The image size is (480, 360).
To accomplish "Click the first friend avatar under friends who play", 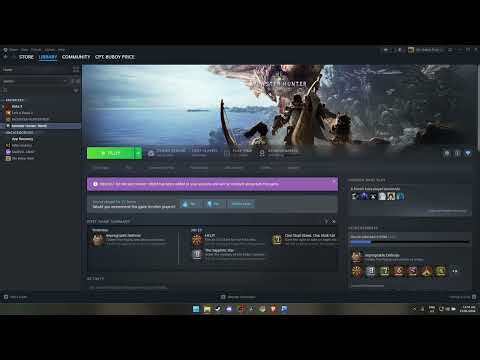I will (x=355, y=196).
